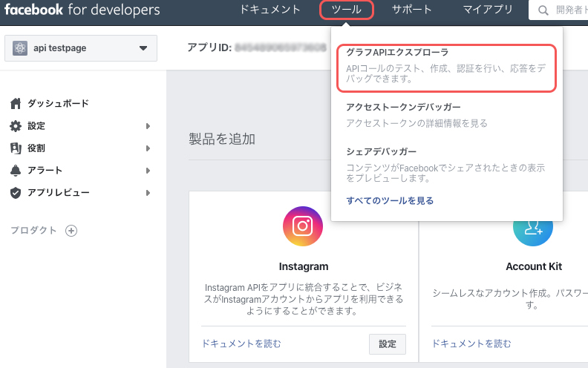Click the 役割 roles icon
Viewport: 588px width, 368px height.
pyautogui.click(x=16, y=148)
